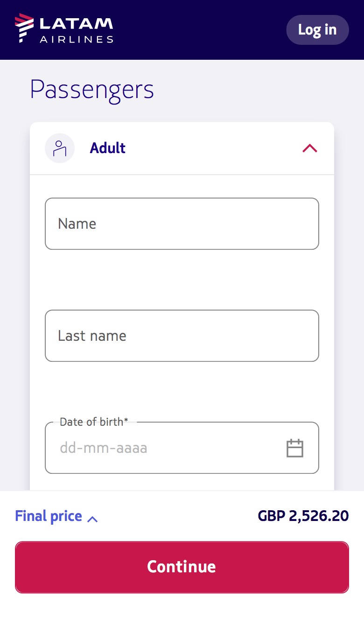Focus the Name input field
364x619 pixels.
click(x=182, y=224)
